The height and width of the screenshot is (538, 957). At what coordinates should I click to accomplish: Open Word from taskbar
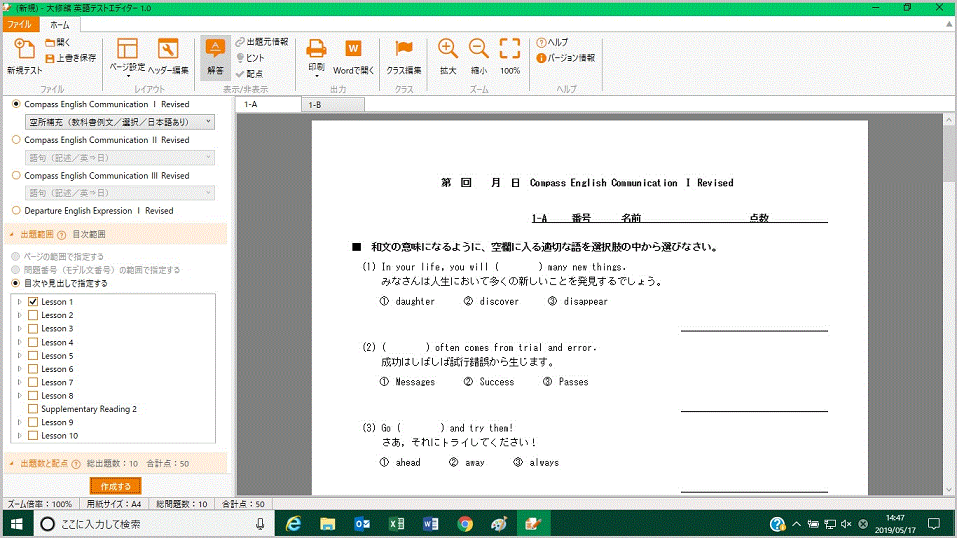(430, 524)
